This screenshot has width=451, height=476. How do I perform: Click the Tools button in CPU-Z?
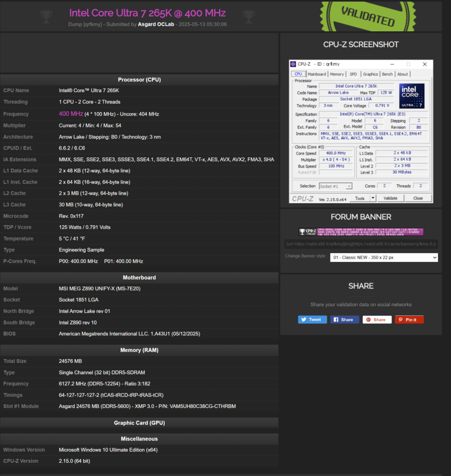(x=360, y=198)
